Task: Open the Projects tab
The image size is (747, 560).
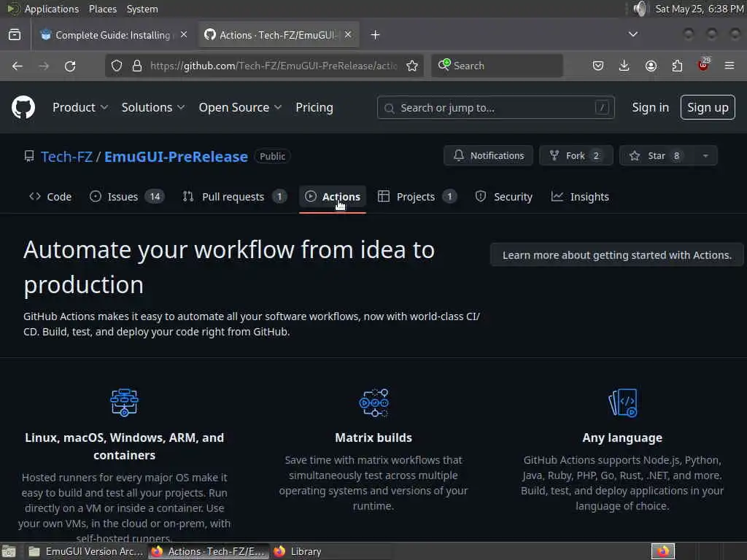Action: coord(417,197)
